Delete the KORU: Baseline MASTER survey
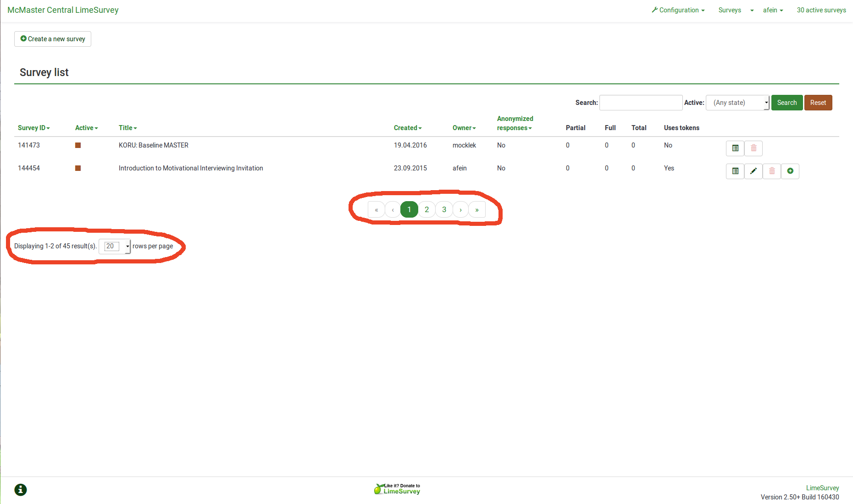The image size is (853, 504). coord(753,148)
